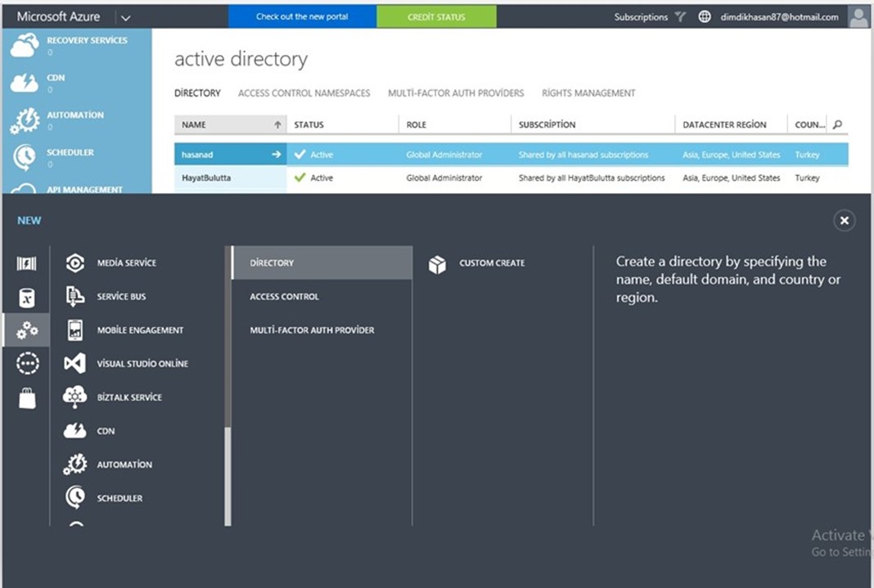The height and width of the screenshot is (588, 874).
Task: Click the Recovery Services sidebar label
Action: point(87,40)
